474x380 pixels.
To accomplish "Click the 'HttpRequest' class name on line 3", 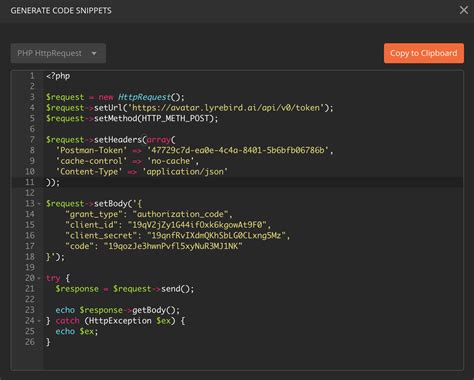I will [x=144, y=97].
